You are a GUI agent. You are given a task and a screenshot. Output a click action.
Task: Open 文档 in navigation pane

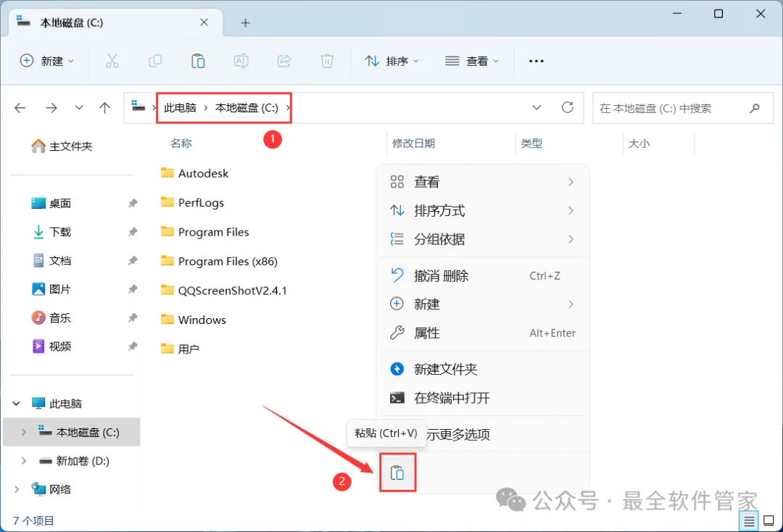(51, 260)
